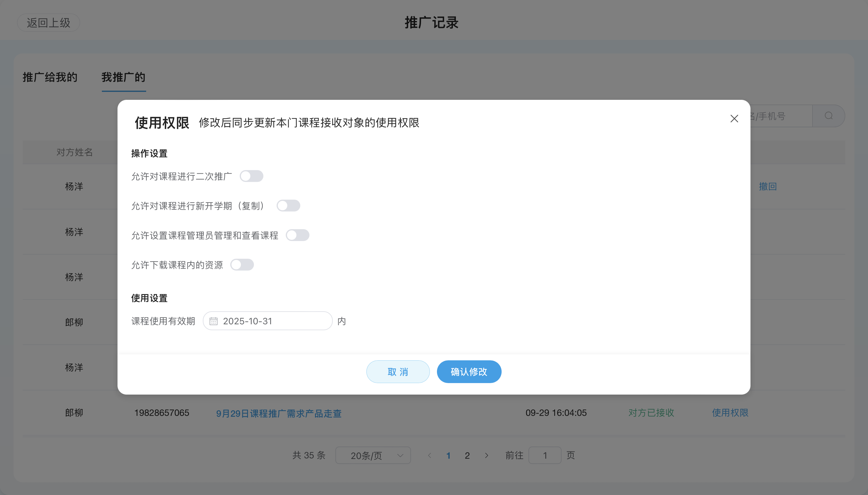Open the calendar icon in the date field

click(x=213, y=320)
